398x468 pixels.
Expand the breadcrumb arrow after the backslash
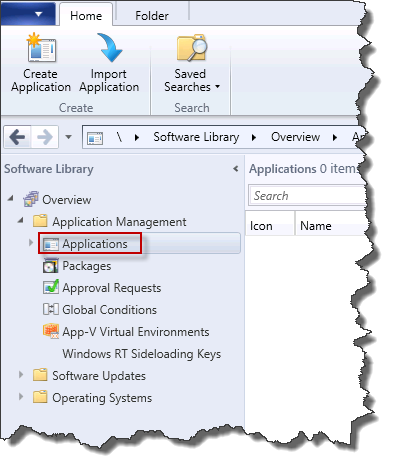pos(137,137)
